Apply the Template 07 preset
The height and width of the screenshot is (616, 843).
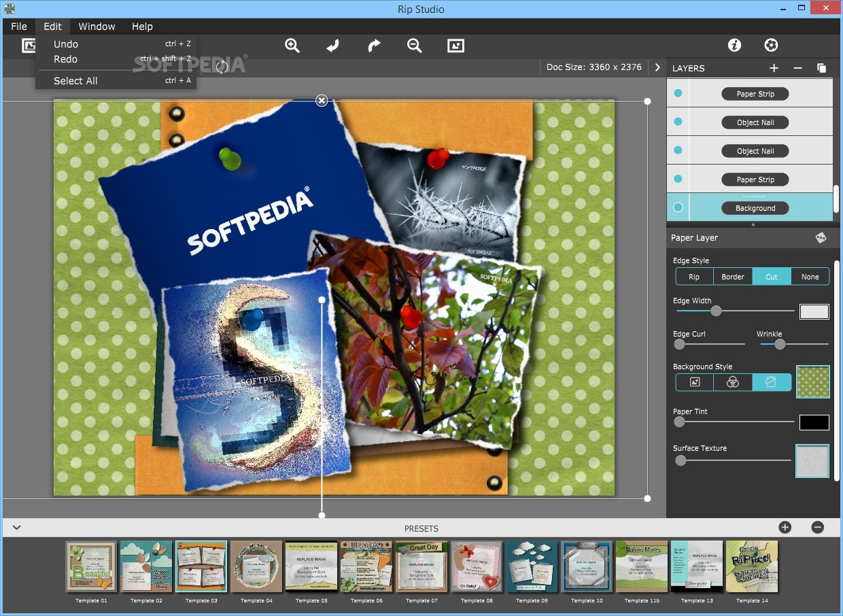[x=421, y=566]
